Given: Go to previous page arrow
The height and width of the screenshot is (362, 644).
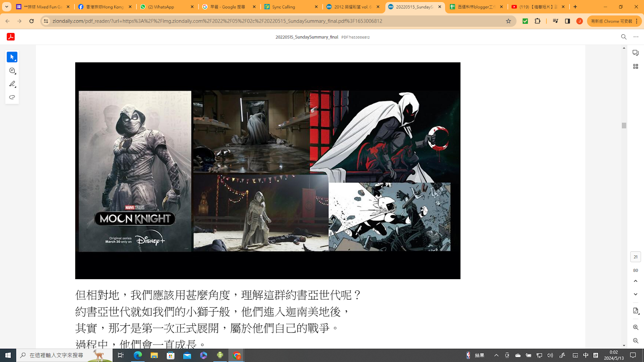Looking at the screenshot, I should tap(636, 281).
